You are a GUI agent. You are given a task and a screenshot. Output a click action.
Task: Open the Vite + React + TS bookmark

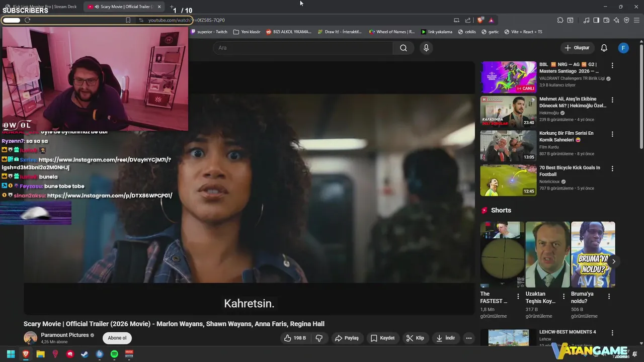tap(523, 32)
